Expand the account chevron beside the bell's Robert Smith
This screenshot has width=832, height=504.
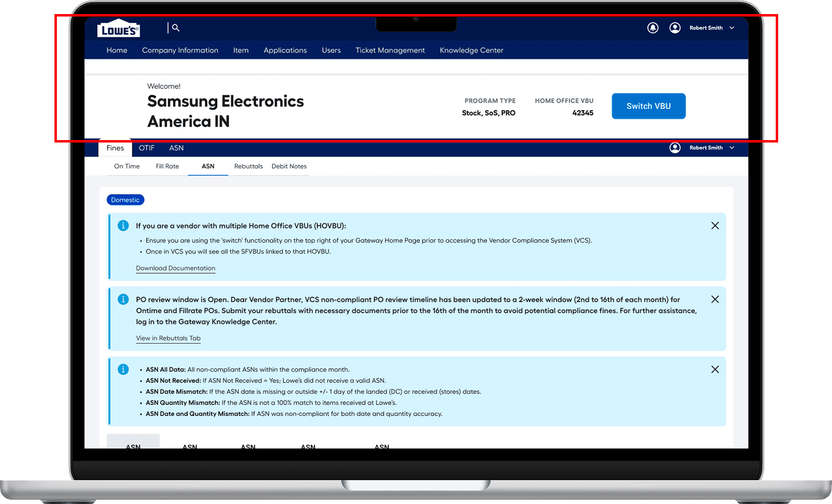(732, 28)
